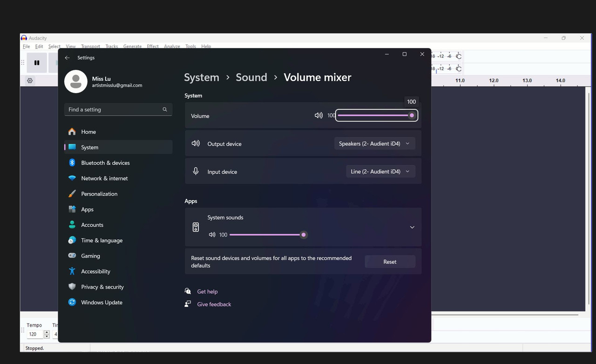Open Gaming settings page

[x=118, y=256]
